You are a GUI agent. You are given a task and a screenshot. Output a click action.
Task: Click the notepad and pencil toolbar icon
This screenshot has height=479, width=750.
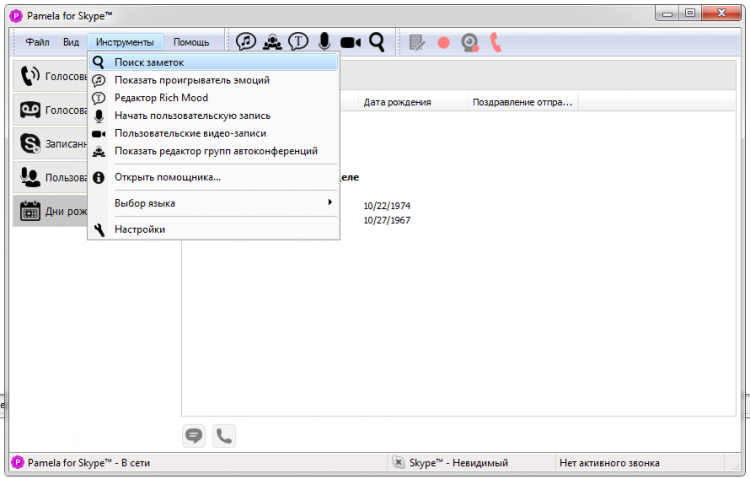click(x=417, y=43)
